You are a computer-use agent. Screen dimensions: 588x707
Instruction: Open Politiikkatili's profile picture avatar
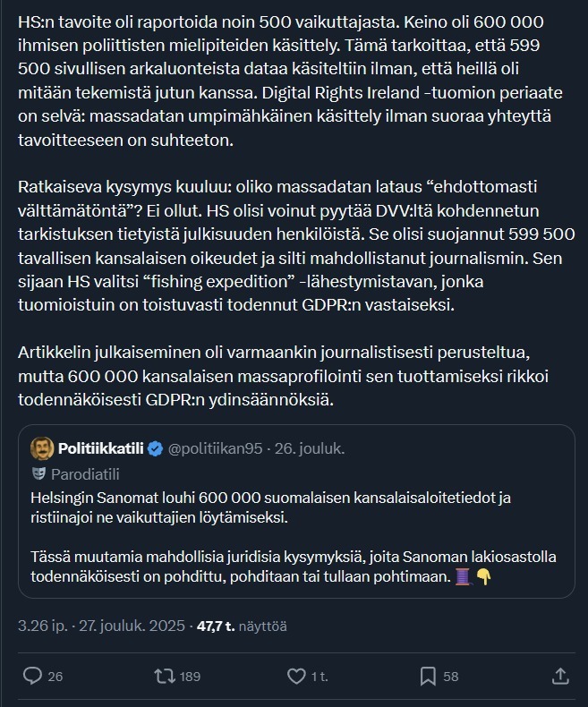[41, 448]
